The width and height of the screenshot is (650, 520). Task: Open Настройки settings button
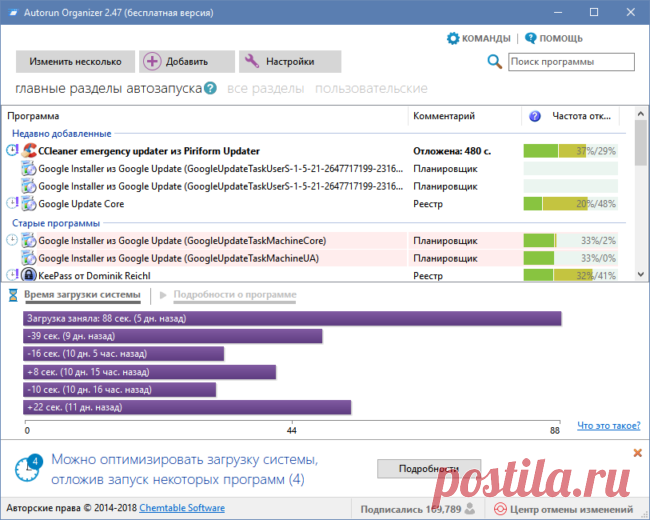(290, 62)
